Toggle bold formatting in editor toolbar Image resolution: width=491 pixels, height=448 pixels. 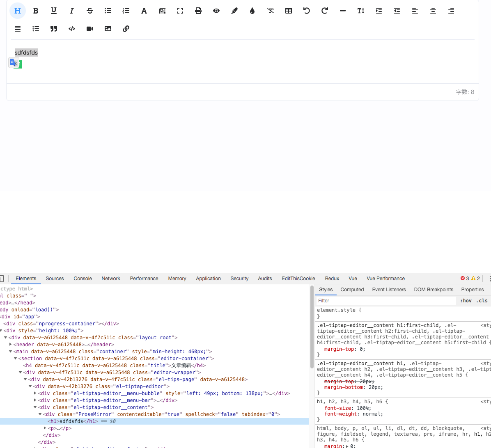36,11
